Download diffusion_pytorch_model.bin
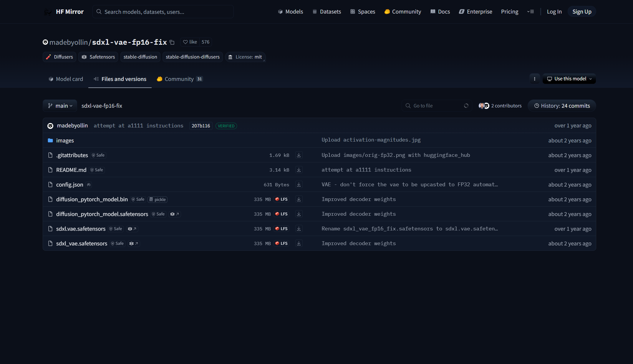Viewport: 633px width, 364px height. tap(299, 199)
